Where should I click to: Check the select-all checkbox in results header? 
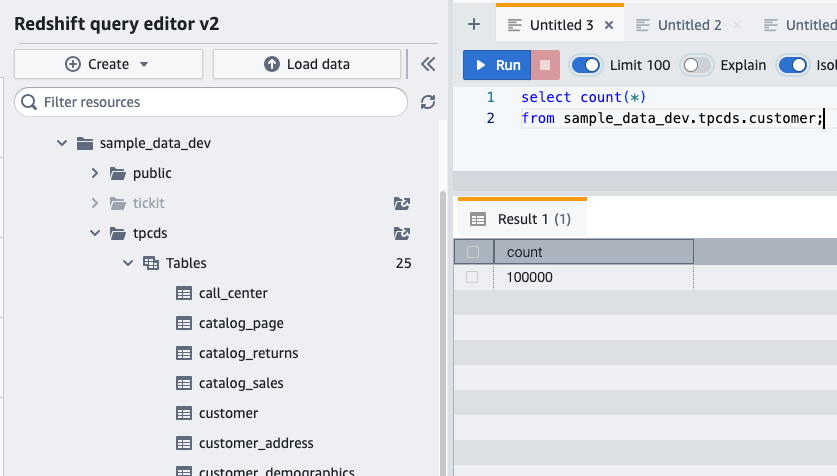click(473, 252)
